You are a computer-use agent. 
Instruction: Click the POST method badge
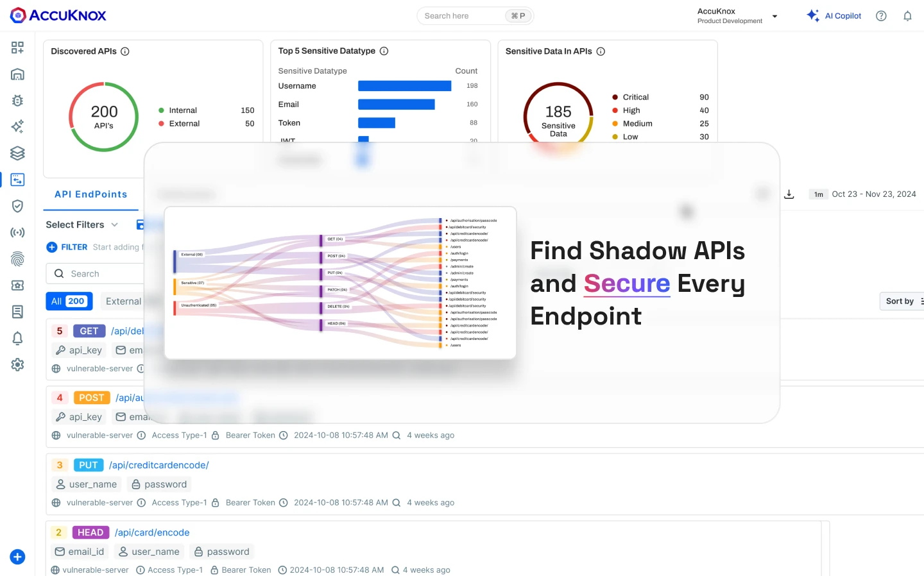[91, 398]
